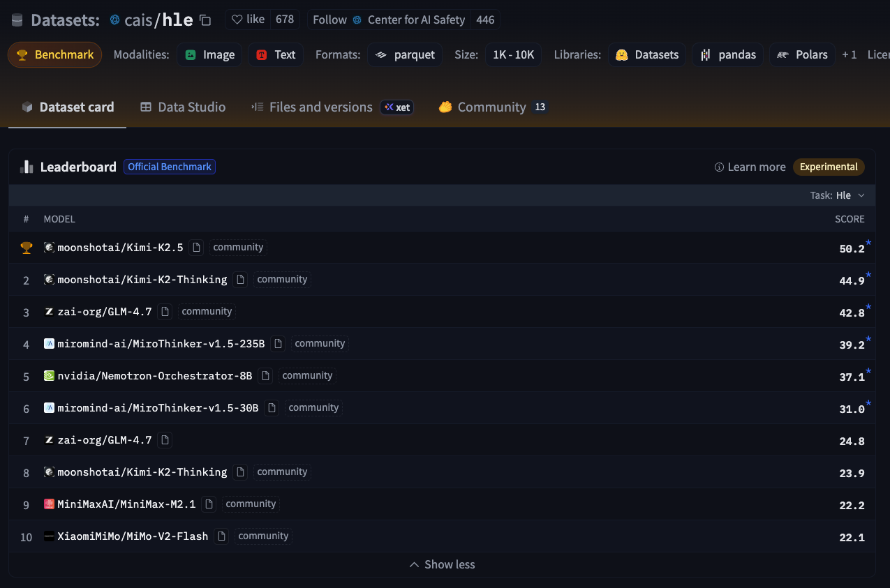The image size is (890, 588).
Task: Select the Datasets library tag
Action: click(x=647, y=54)
